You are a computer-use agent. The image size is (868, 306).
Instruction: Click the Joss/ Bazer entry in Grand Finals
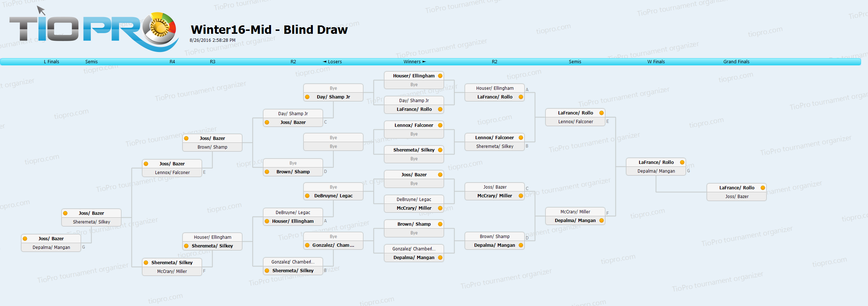736,197
